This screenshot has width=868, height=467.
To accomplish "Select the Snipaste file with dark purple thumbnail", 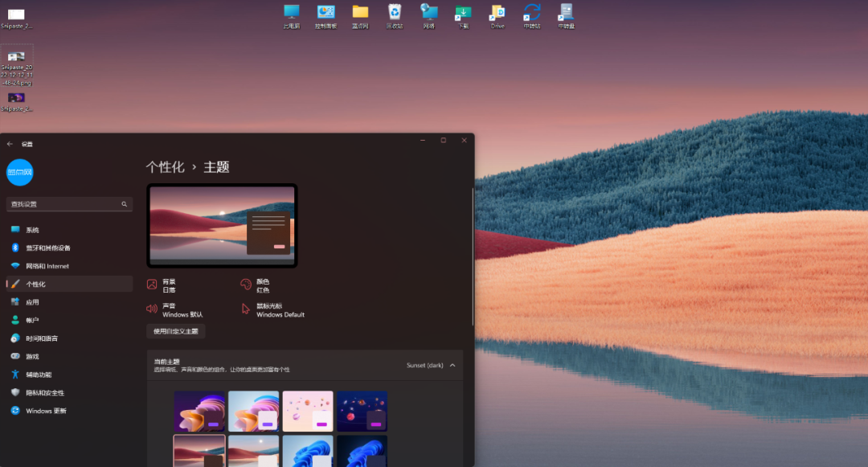I will pos(16,102).
